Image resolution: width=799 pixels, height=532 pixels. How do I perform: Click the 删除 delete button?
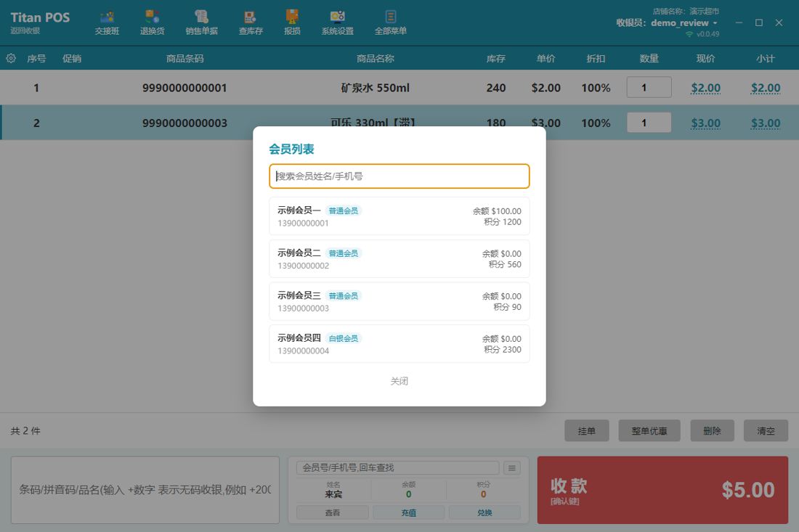(712, 430)
